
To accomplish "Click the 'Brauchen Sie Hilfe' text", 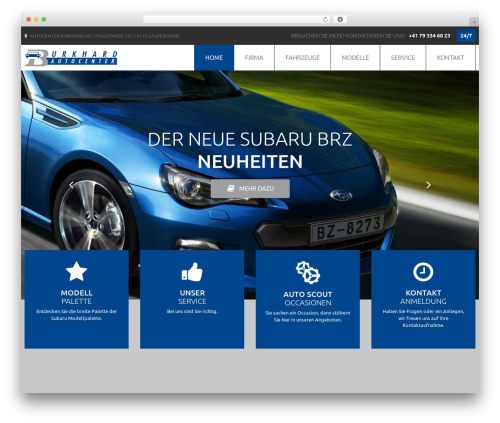I will (348, 36).
